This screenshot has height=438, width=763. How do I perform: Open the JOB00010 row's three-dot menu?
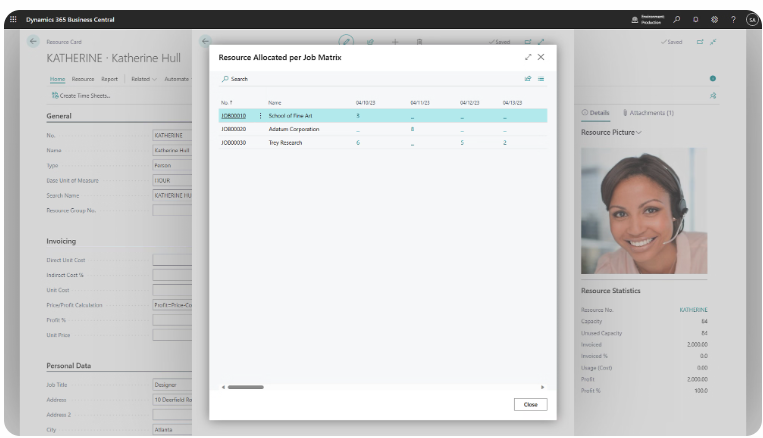tap(260, 116)
